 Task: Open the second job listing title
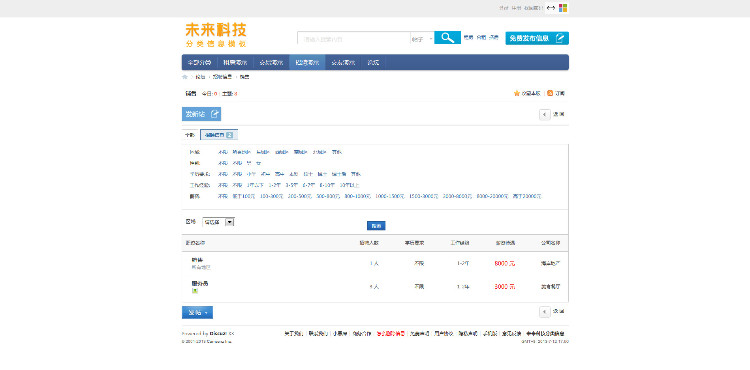(200, 283)
